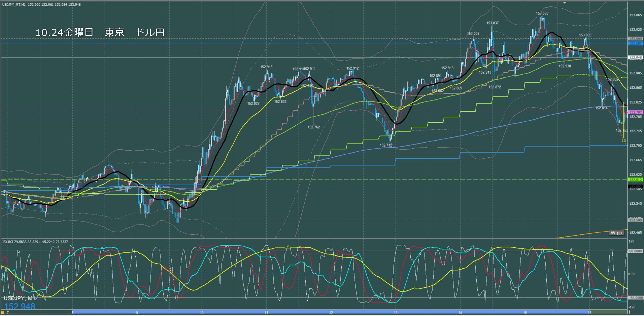Viewport: 644px width, 316px height.
Task: Click the orange square at timeline start
Action: [3, 313]
